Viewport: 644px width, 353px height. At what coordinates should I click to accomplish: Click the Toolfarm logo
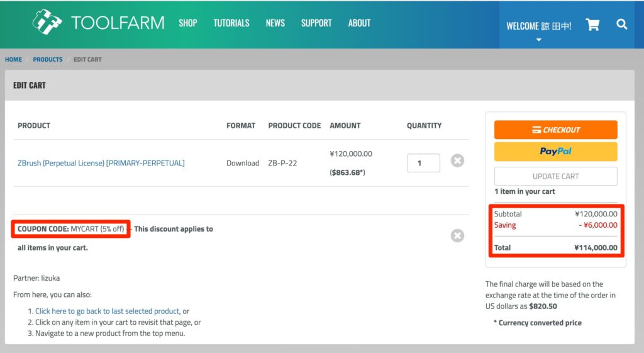coord(99,22)
